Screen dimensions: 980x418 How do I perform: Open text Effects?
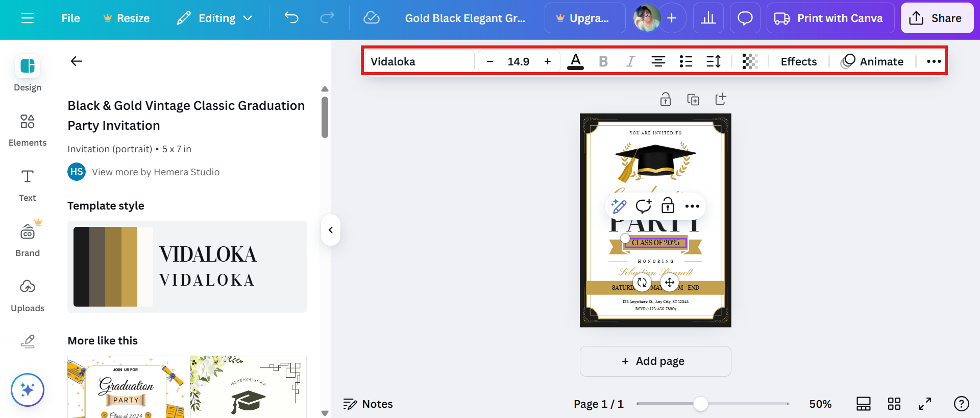(x=799, y=61)
